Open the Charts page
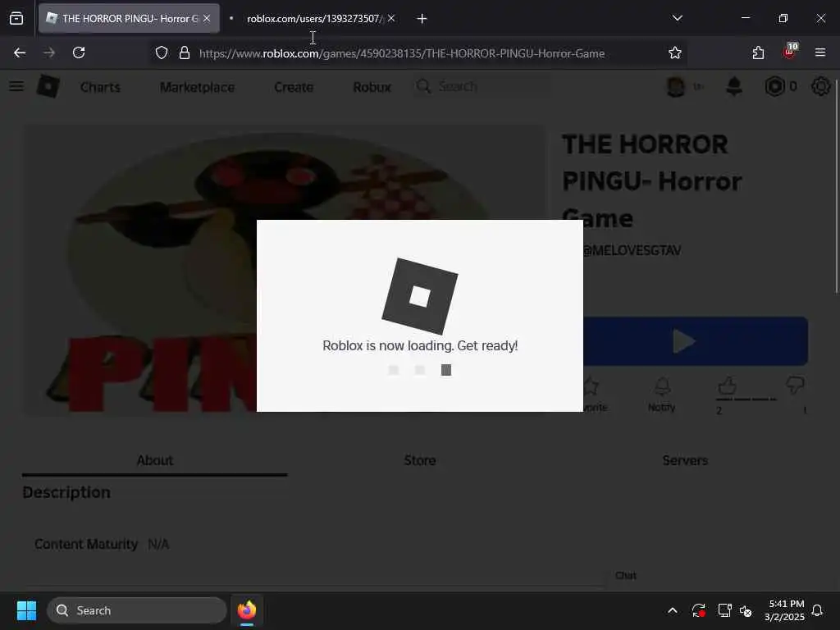Screen dimensions: 840x630 (100, 87)
